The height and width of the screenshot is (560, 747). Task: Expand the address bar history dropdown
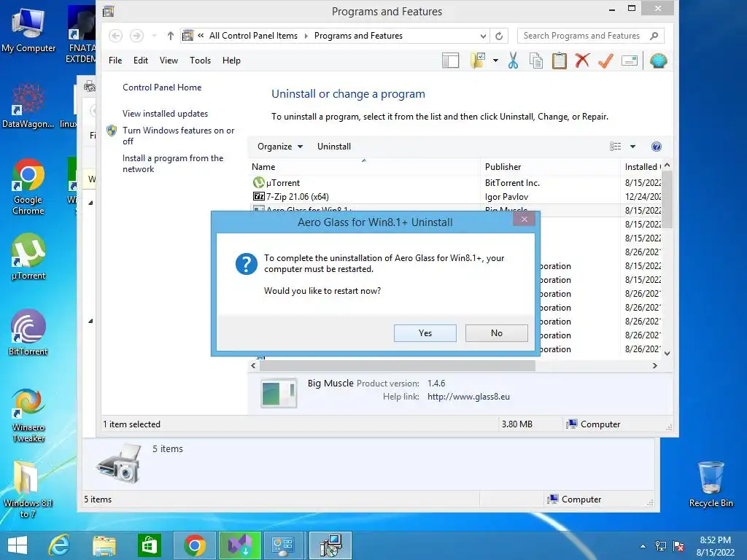pyautogui.click(x=483, y=36)
